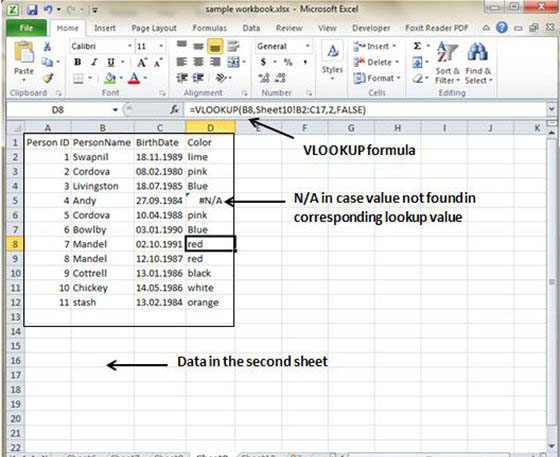Apply Percent Style format

(288, 62)
